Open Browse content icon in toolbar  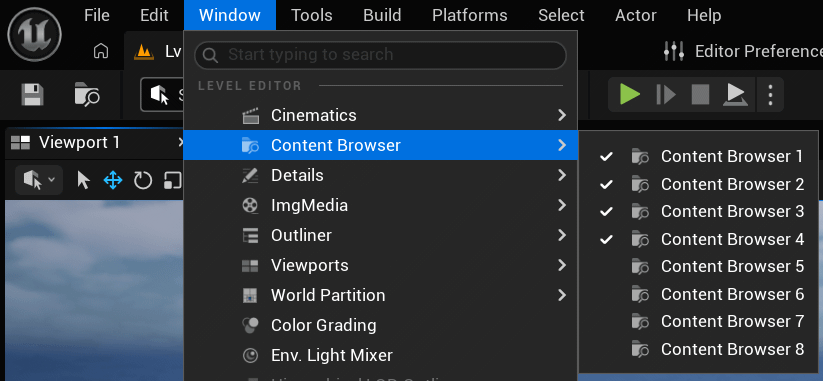[x=87, y=95]
